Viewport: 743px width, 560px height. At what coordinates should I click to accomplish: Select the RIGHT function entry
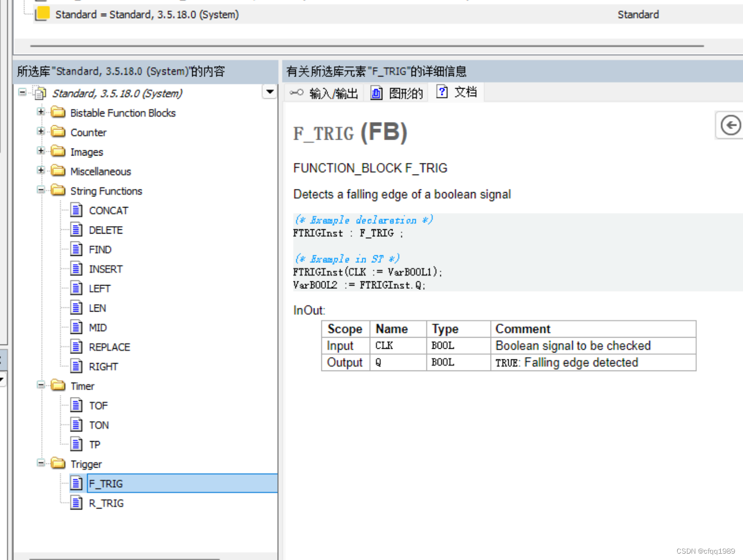(103, 367)
